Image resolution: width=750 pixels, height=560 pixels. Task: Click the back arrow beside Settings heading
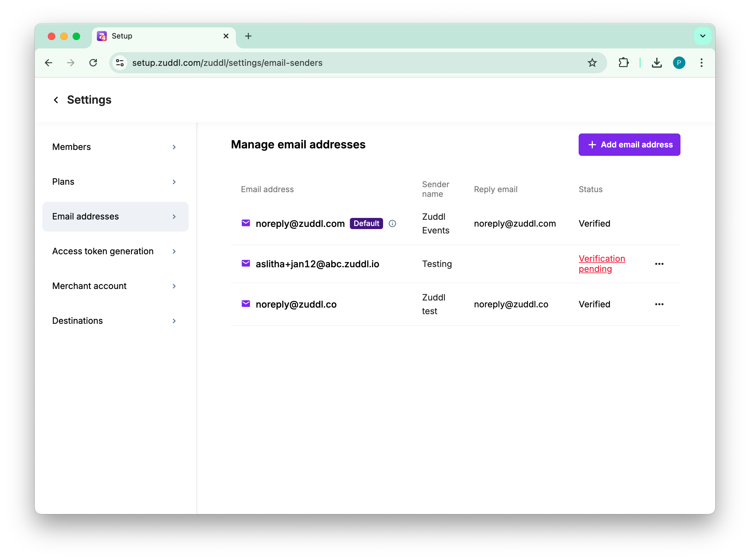point(56,100)
